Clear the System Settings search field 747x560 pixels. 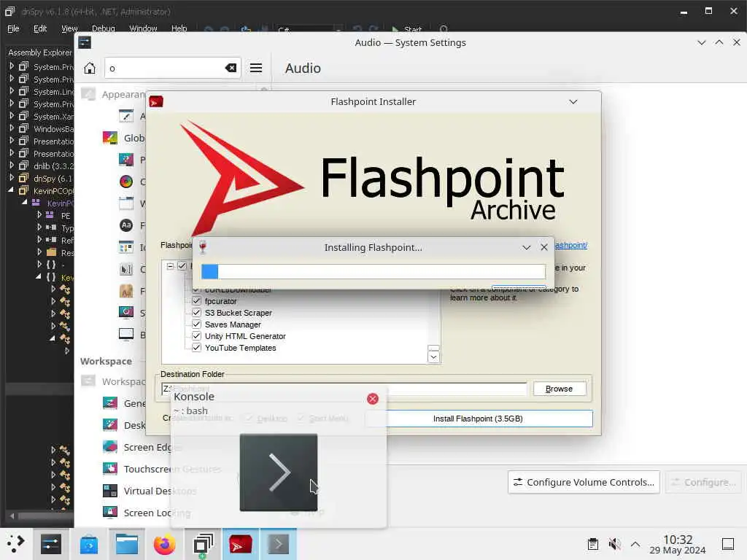coord(231,68)
